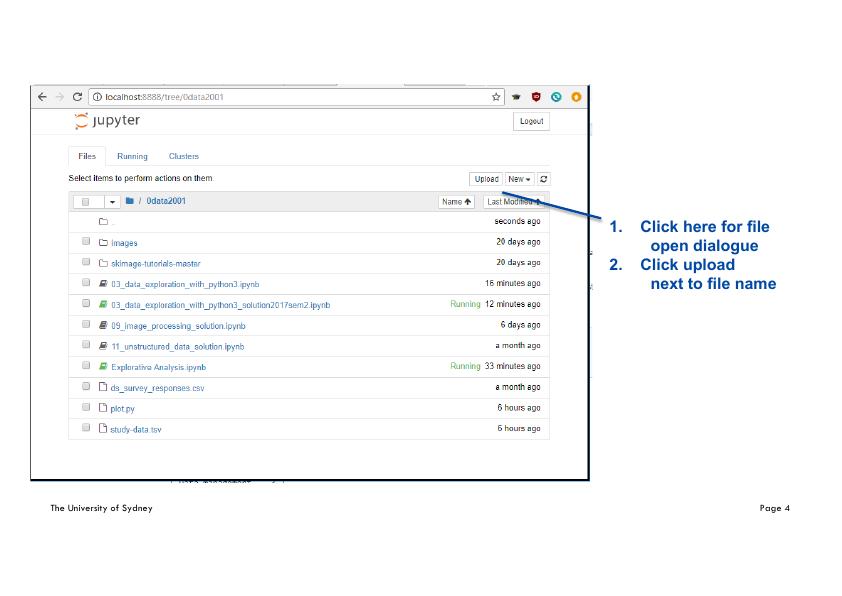This screenshot has width=842, height=596.
Task: Click the red shield extension icon
Action: click(536, 97)
